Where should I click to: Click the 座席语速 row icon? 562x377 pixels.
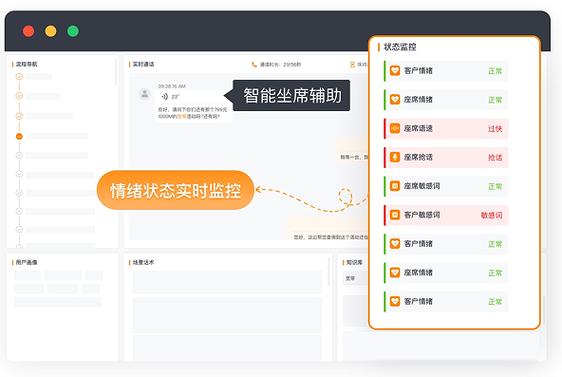395,128
